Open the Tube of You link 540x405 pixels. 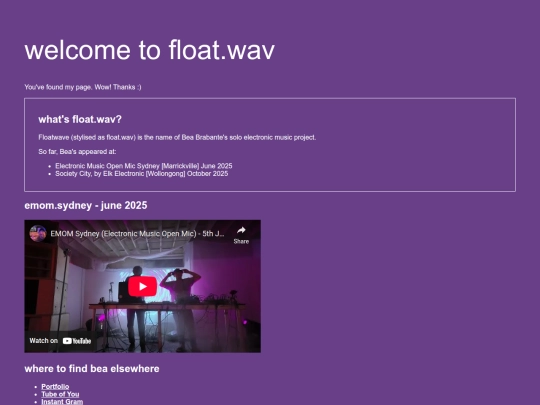tap(60, 394)
